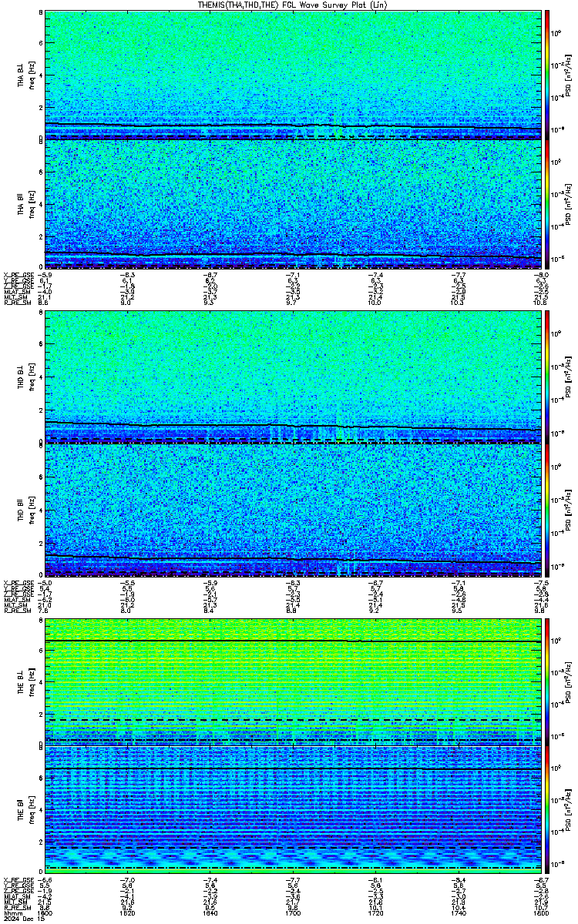The image size is (578, 924).
Task: Select the THE B-perpendicular striped spectrogram panel
Action: [x=293, y=681]
